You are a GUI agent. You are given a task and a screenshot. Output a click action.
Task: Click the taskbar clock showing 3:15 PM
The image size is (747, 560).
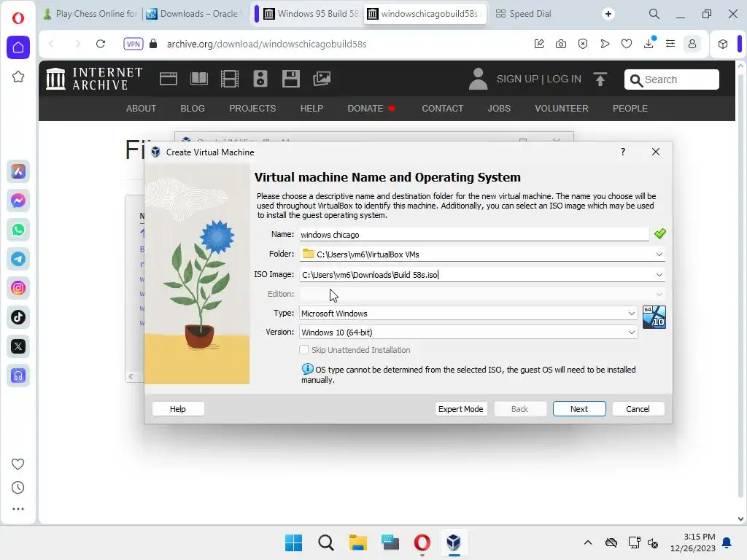tap(693, 542)
